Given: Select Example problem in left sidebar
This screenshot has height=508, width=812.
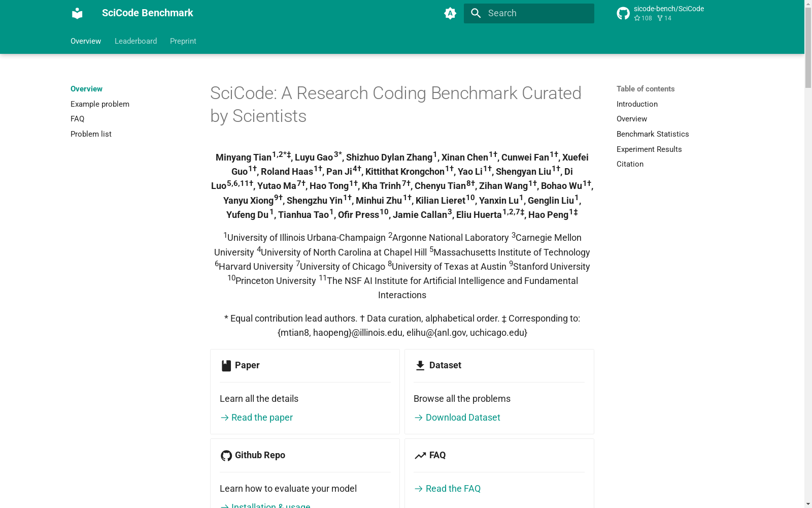Looking at the screenshot, I should [x=100, y=104].
